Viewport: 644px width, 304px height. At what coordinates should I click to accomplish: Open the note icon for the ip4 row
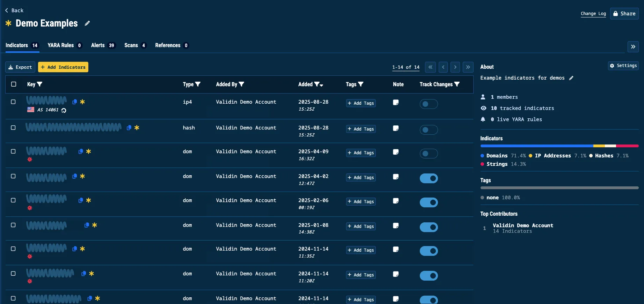[396, 103]
